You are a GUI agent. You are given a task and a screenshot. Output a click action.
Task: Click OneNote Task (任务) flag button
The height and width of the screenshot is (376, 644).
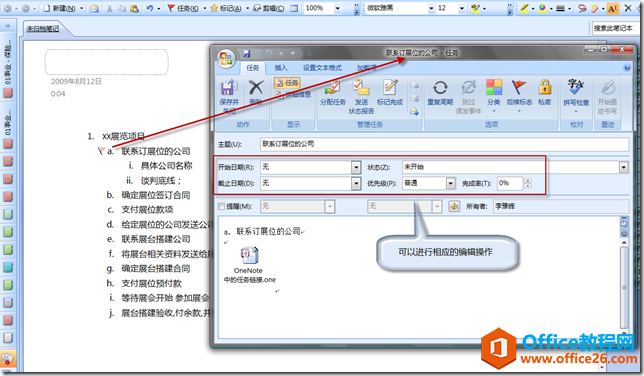point(183,8)
